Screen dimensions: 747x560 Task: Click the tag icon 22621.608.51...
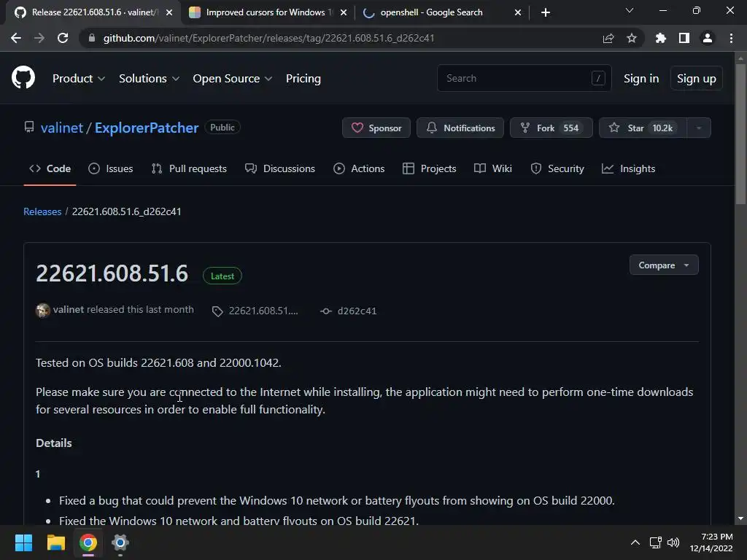coord(217,311)
